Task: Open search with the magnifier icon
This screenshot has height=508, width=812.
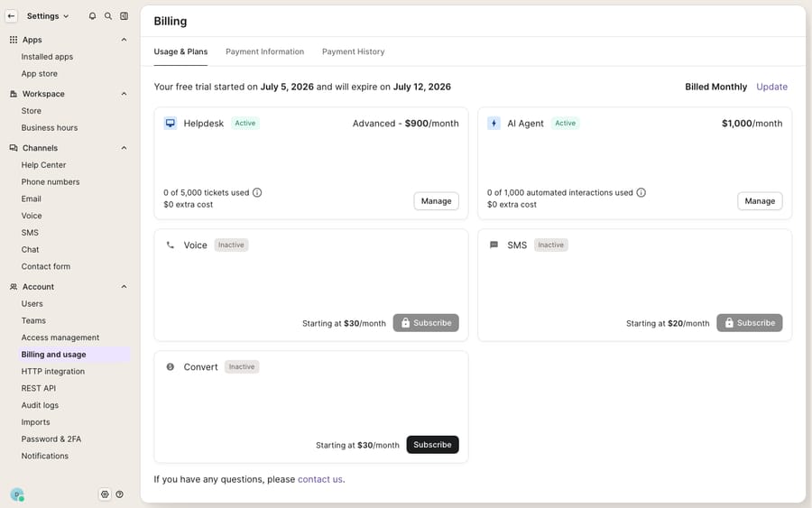Action: pos(108,16)
